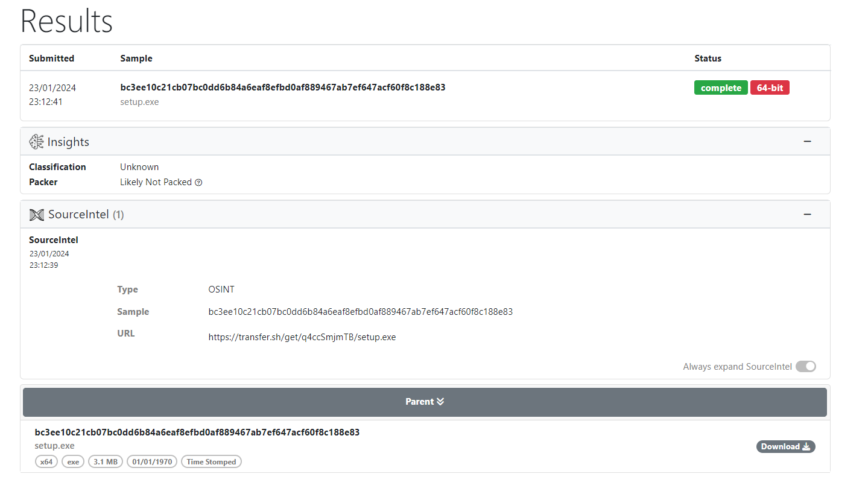Collapse the Insights section
Screen dimensions: 868x500
point(807,141)
